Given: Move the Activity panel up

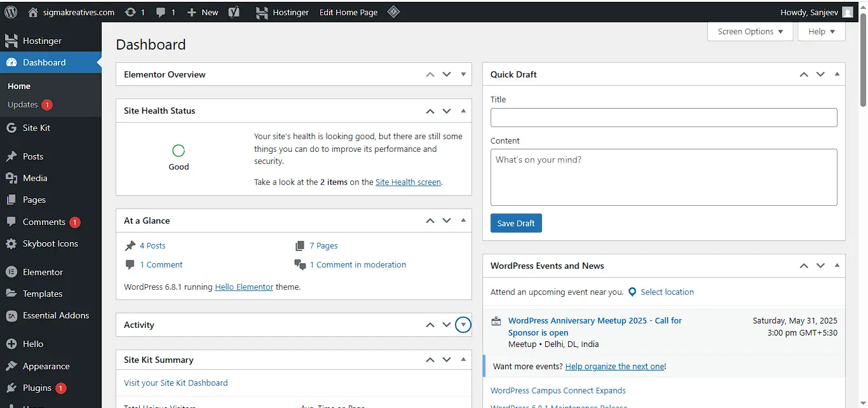Looking at the screenshot, I should point(430,325).
